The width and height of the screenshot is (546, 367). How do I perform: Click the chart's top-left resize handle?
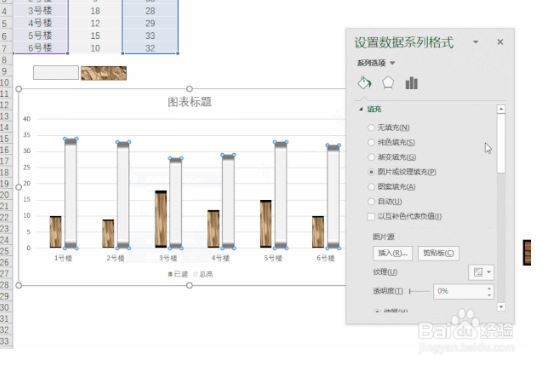coord(19,89)
